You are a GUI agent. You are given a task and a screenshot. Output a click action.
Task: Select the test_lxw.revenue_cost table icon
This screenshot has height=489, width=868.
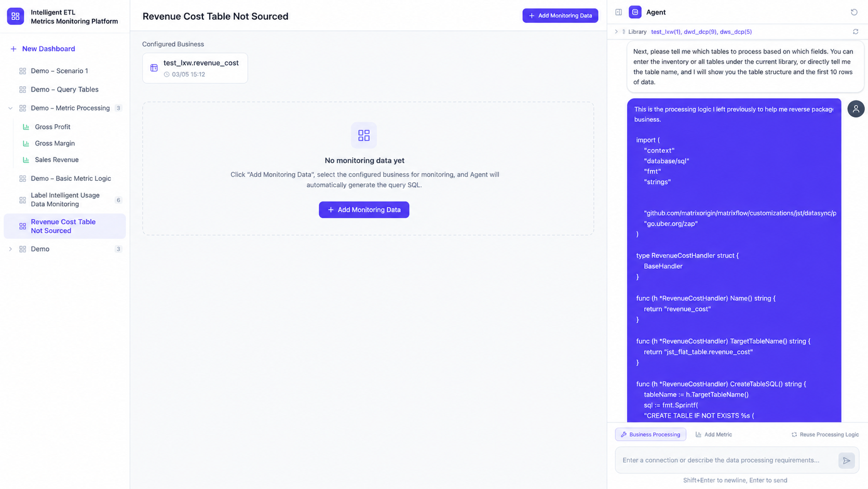tap(154, 68)
